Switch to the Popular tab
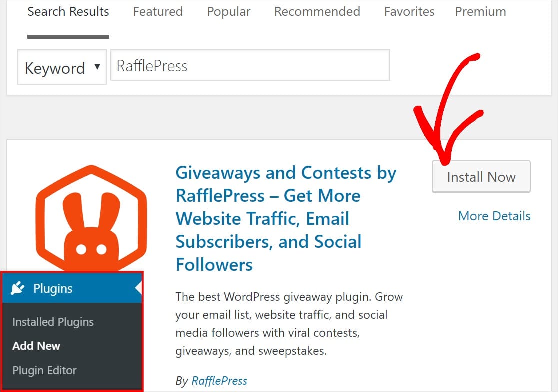 point(228,12)
